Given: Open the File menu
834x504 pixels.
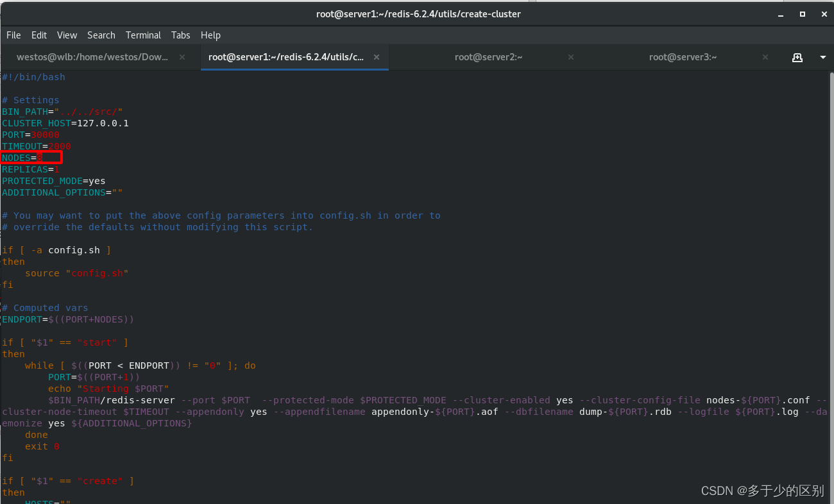Looking at the screenshot, I should (x=13, y=35).
